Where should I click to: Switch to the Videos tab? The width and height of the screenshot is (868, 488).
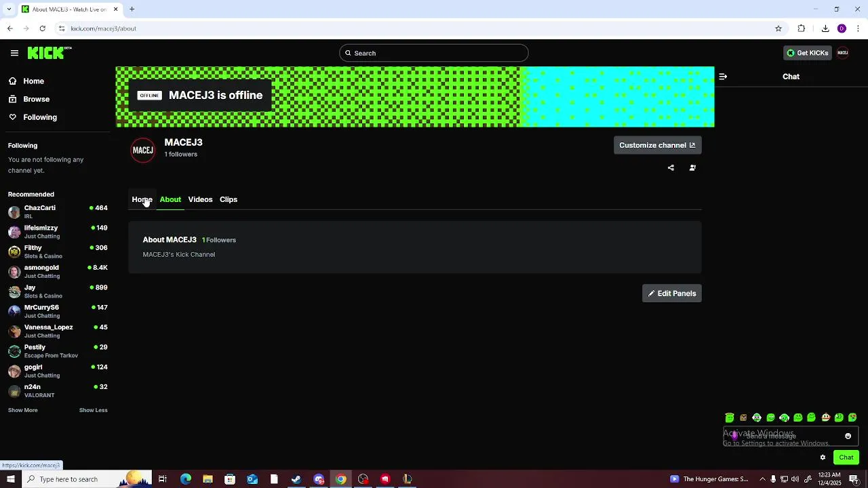point(200,199)
